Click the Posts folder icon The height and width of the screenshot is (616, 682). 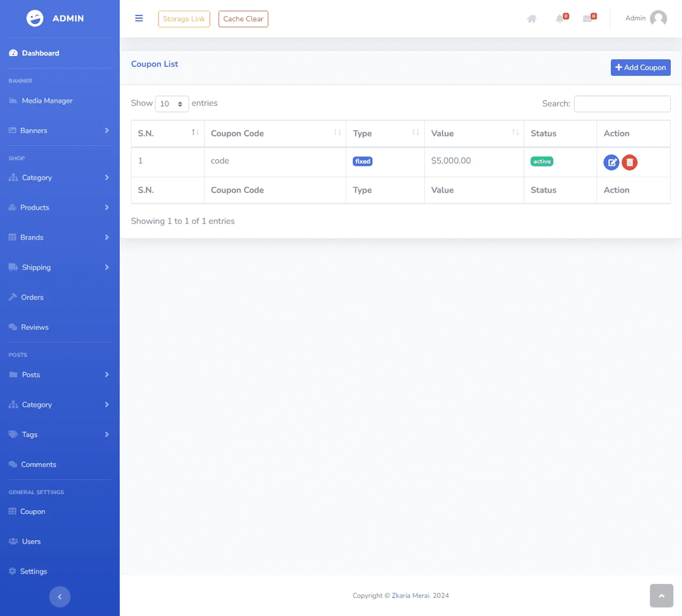pos(13,374)
